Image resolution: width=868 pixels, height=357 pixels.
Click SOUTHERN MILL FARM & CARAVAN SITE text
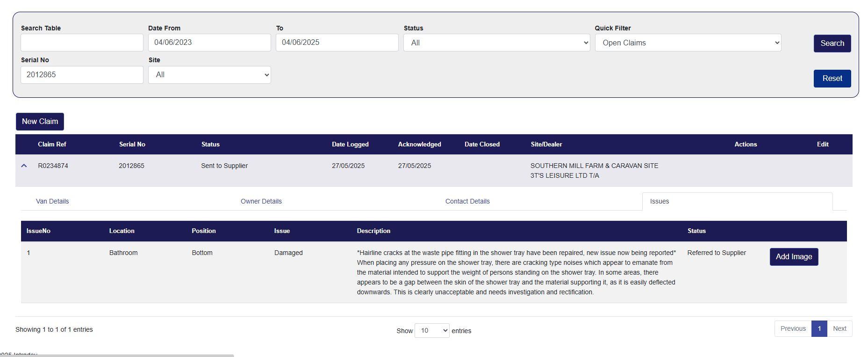(594, 166)
